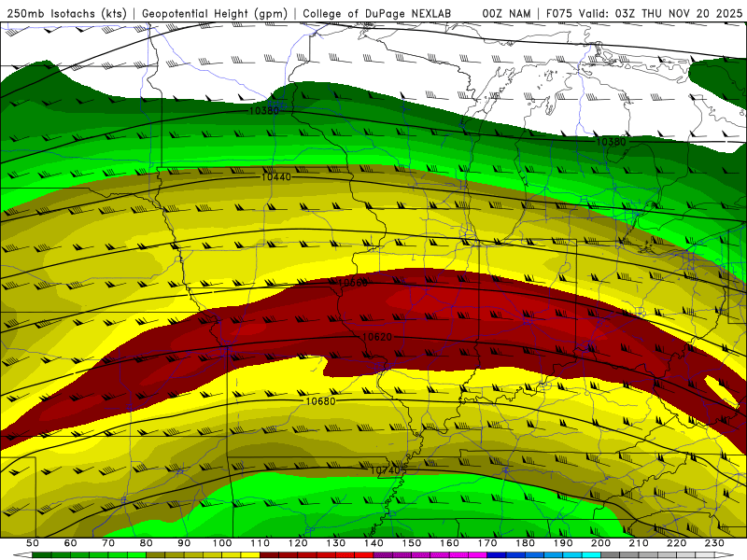
Task: Click the 90 value on the color scale
Action: [x=184, y=543]
